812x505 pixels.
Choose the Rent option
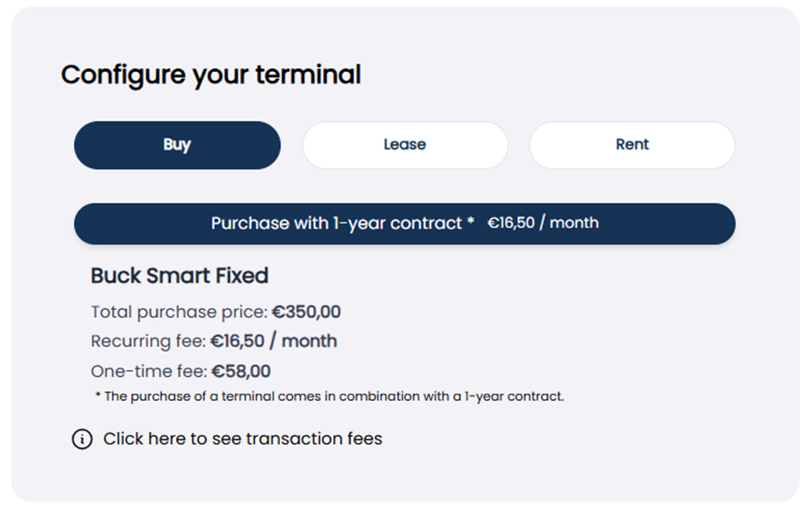tap(632, 145)
